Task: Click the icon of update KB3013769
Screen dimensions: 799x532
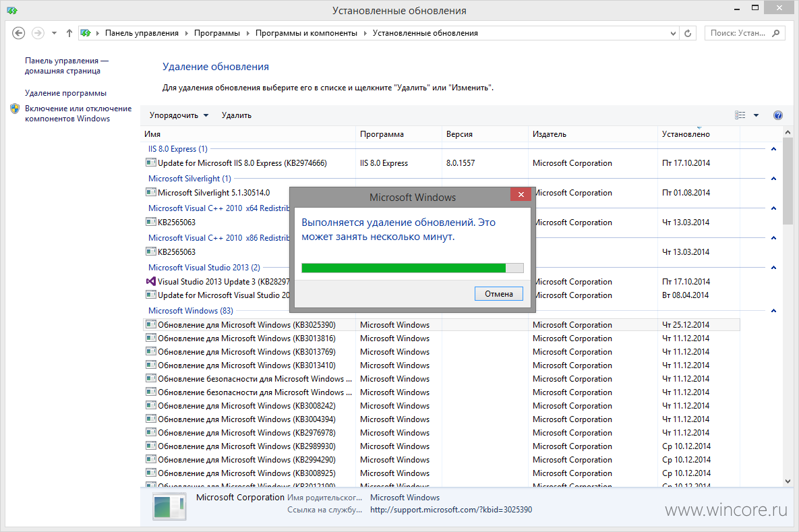Action: [151, 351]
